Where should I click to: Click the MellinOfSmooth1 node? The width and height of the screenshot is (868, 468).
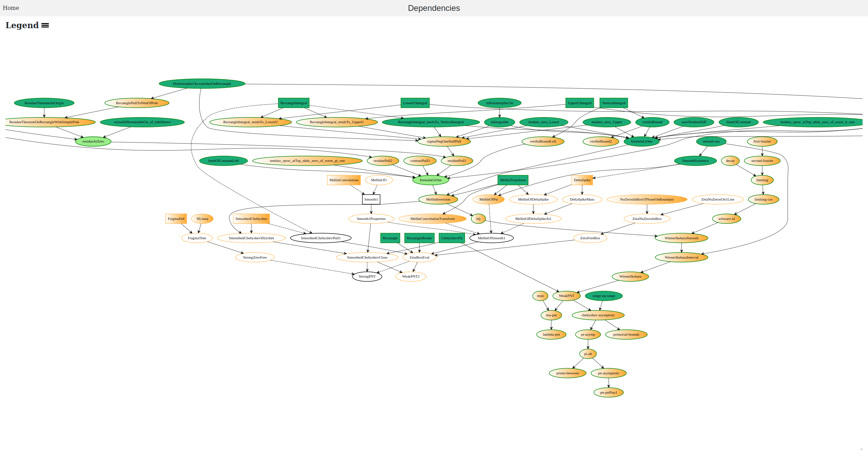coord(491,238)
